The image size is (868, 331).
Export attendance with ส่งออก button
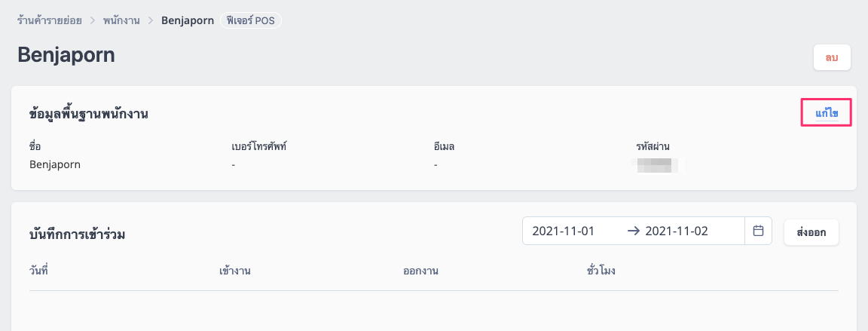[811, 232]
